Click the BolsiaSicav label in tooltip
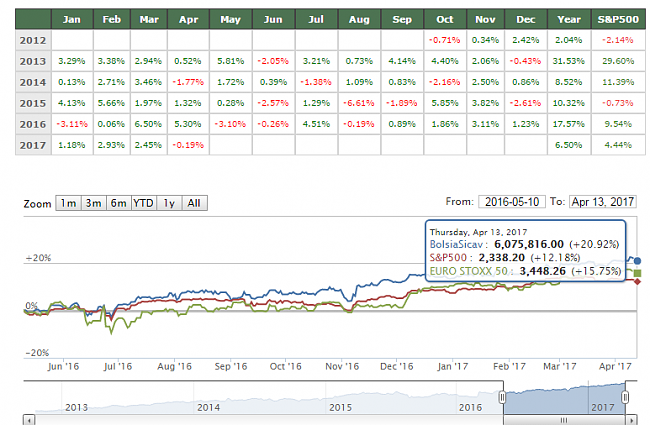 (456, 244)
